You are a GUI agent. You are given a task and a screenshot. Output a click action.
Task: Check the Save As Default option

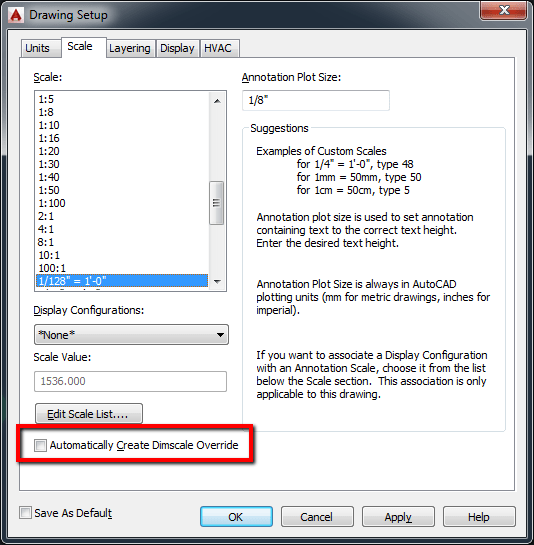pyautogui.click(x=25, y=513)
